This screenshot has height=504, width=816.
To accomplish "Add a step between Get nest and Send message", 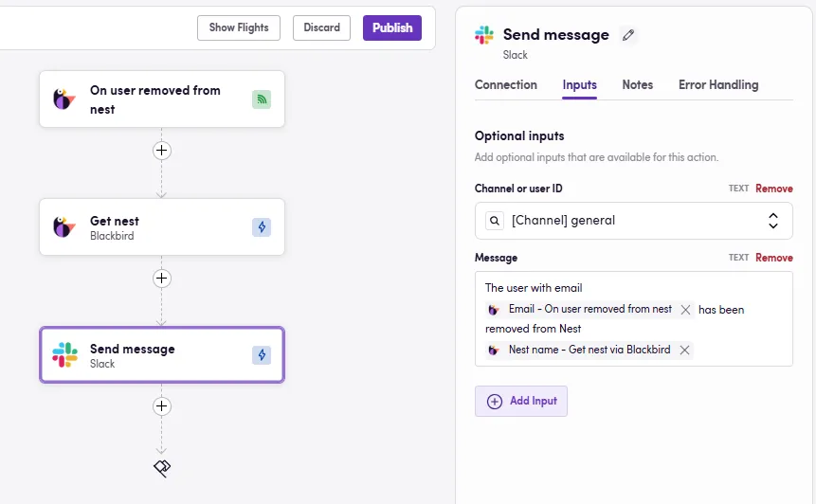I will [x=162, y=279].
